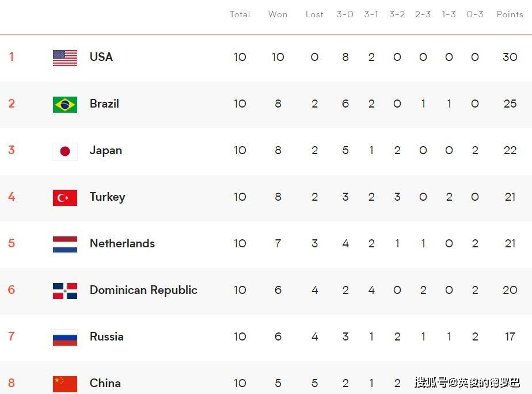Click USA's 30 points value
This screenshot has width=532, height=394.
510,57
